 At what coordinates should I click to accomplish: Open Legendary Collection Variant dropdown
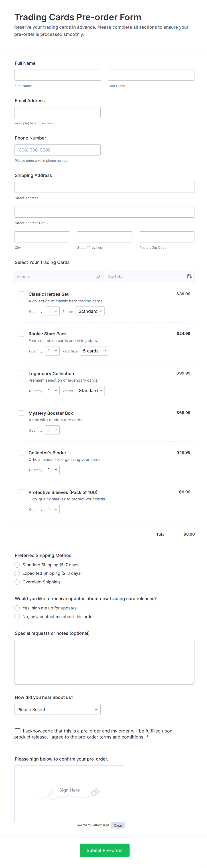pyautogui.click(x=90, y=390)
